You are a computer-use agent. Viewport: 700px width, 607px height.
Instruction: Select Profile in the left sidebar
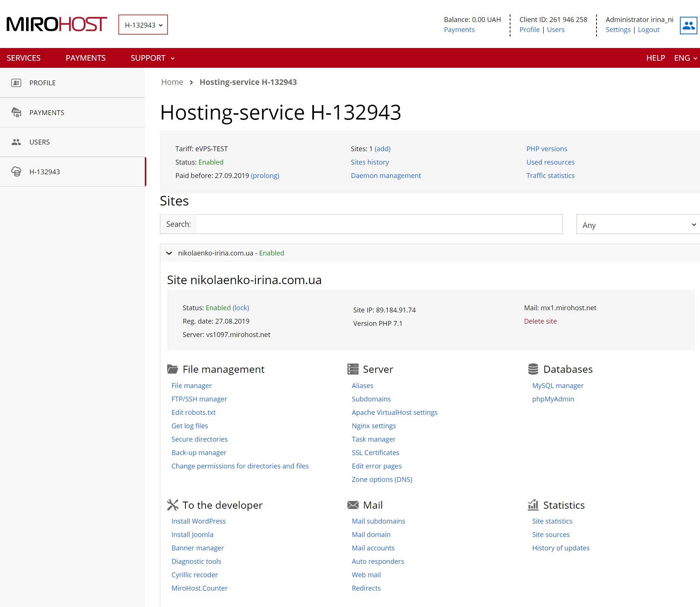(73, 83)
